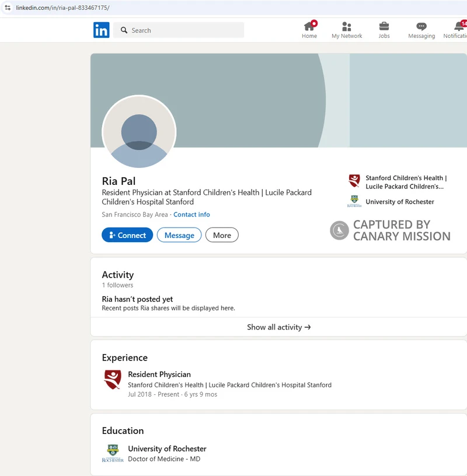This screenshot has height=476, width=467.
Task: Click the 1 followers text
Action: coord(117,285)
